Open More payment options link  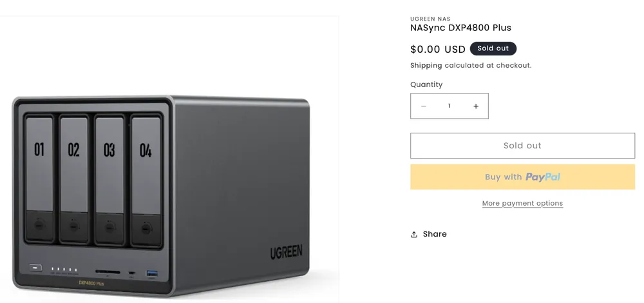tap(522, 203)
